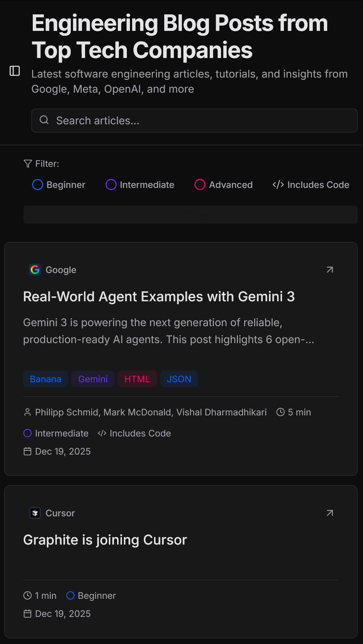Image resolution: width=363 pixels, height=644 pixels.
Task: Toggle the Advanced difficulty filter
Action: click(223, 185)
